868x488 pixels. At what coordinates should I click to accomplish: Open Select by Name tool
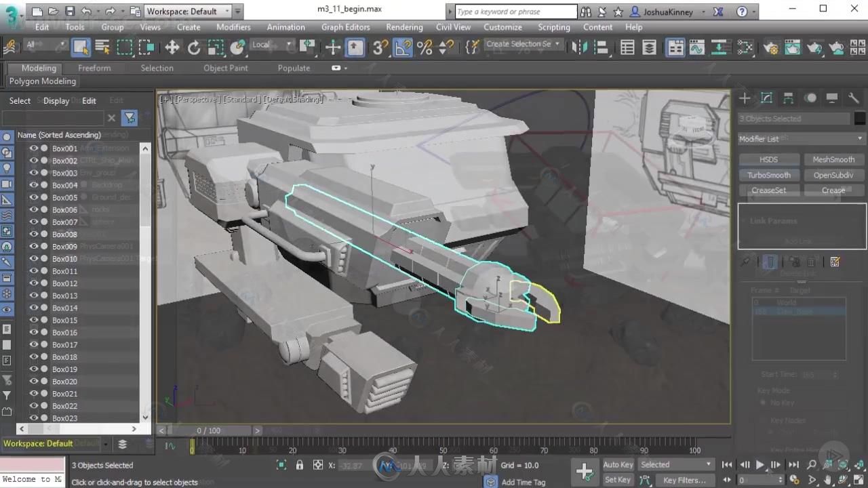[x=102, y=47]
